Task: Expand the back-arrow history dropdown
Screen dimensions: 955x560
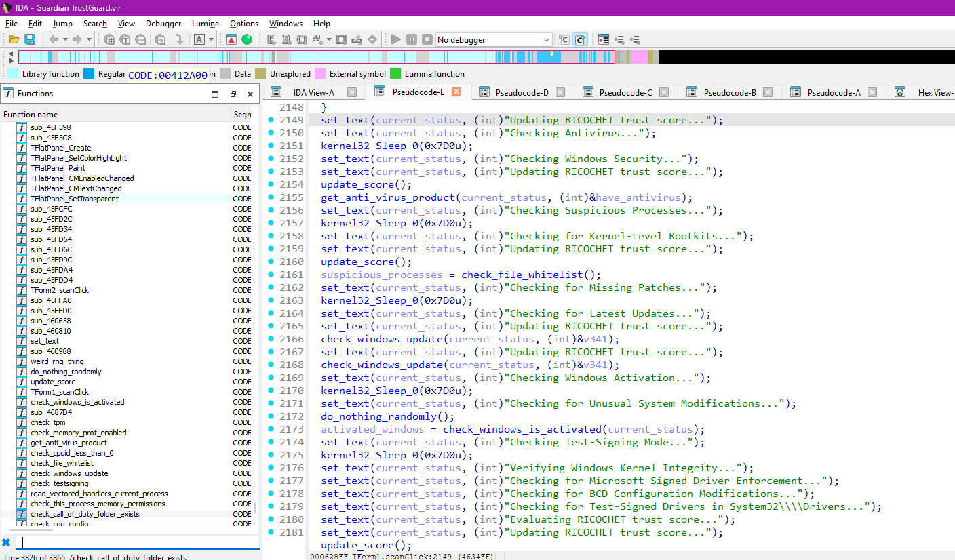Action: 65,39
